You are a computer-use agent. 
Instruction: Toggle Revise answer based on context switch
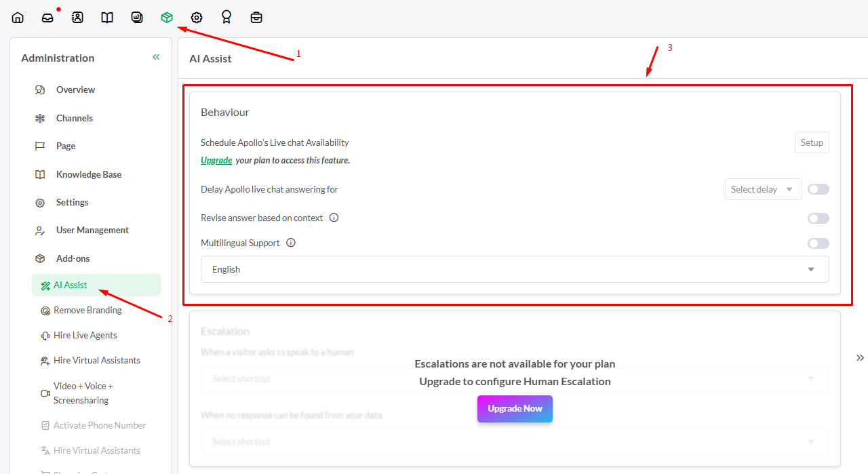[x=818, y=218]
